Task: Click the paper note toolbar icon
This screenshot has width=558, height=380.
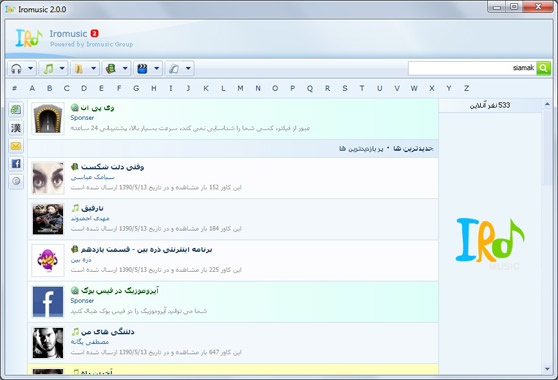Action: click(174, 68)
